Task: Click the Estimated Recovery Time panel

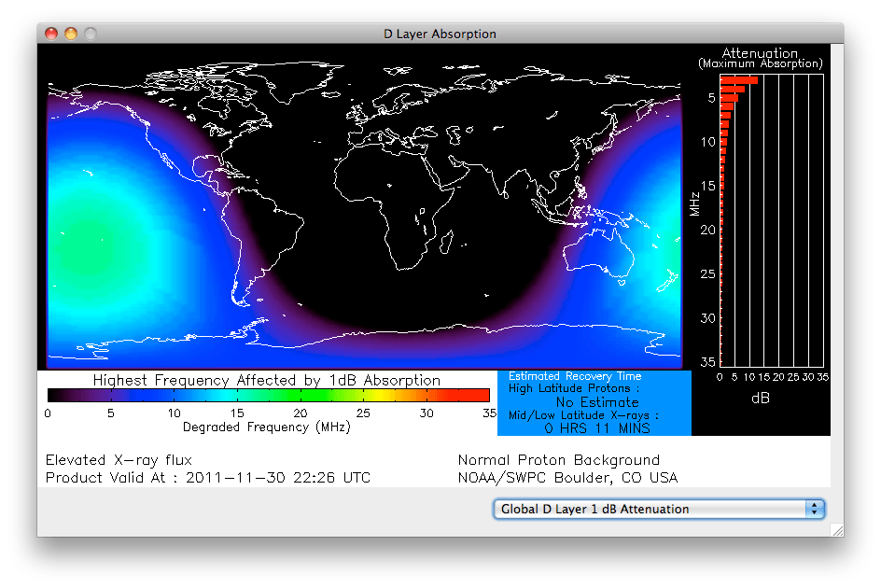Action: click(x=594, y=401)
